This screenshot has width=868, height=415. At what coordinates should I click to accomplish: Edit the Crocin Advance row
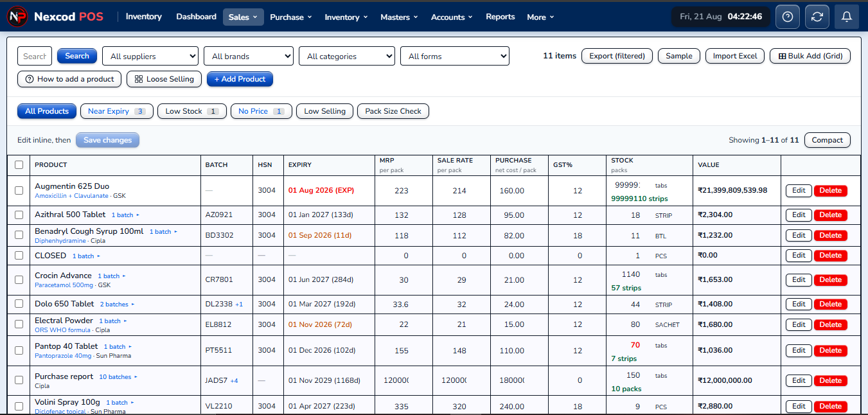coord(799,279)
